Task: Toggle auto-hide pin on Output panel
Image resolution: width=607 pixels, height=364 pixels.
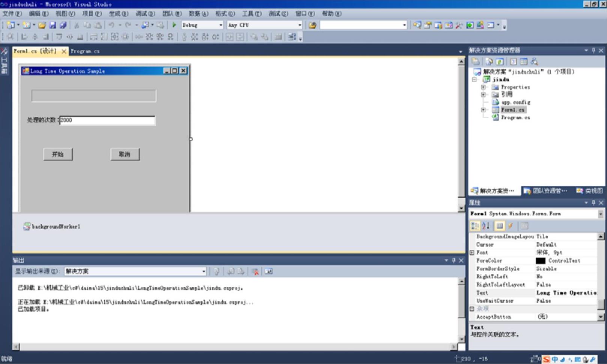Action: pos(454,260)
